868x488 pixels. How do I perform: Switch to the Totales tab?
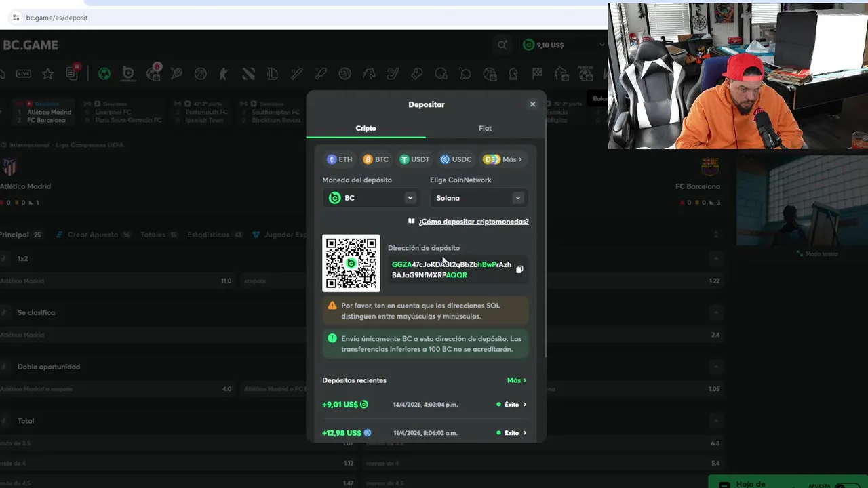[x=159, y=235]
